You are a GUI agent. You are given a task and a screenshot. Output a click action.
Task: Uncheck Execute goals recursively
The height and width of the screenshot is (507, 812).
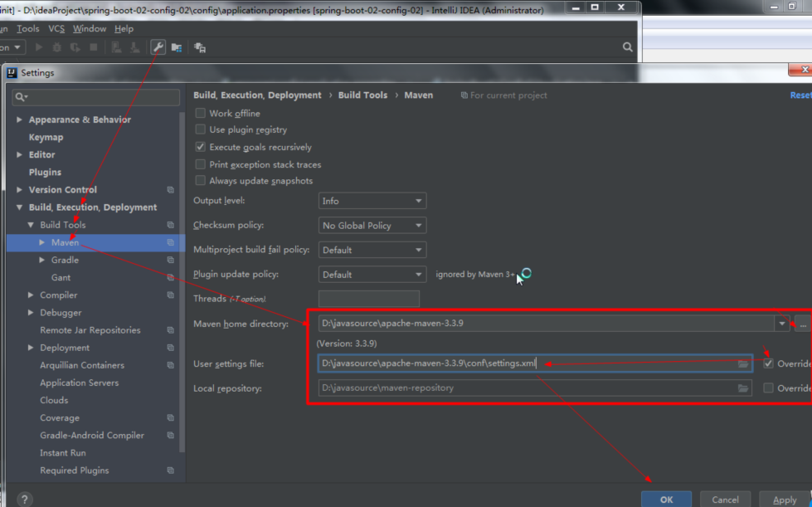[x=200, y=147]
